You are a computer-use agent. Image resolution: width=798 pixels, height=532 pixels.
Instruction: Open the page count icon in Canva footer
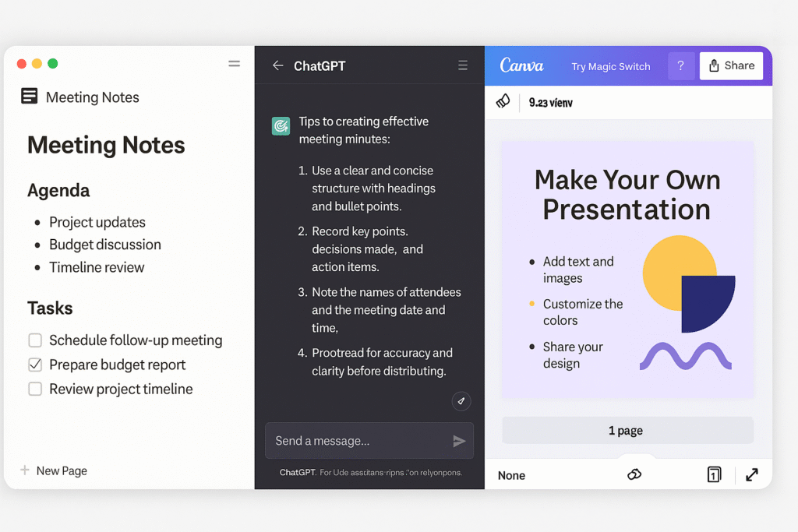[714, 474]
